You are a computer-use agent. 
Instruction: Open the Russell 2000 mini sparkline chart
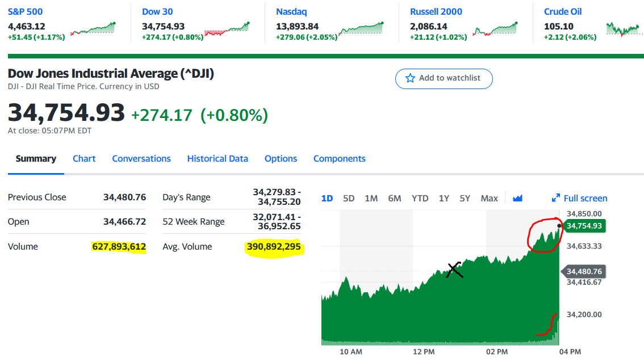(495, 29)
